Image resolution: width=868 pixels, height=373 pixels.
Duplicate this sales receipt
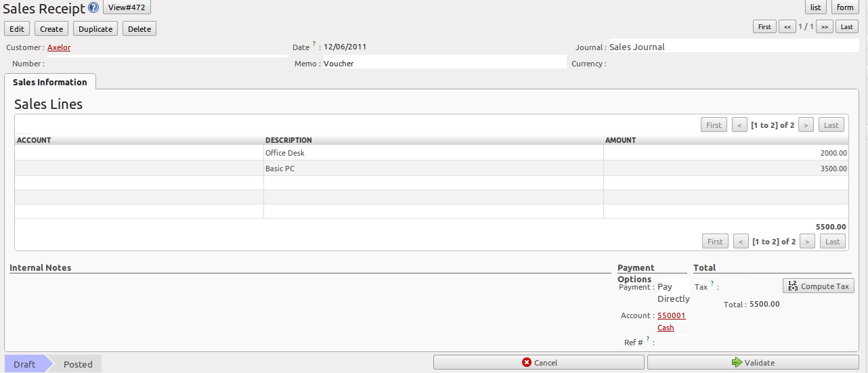[x=95, y=29]
